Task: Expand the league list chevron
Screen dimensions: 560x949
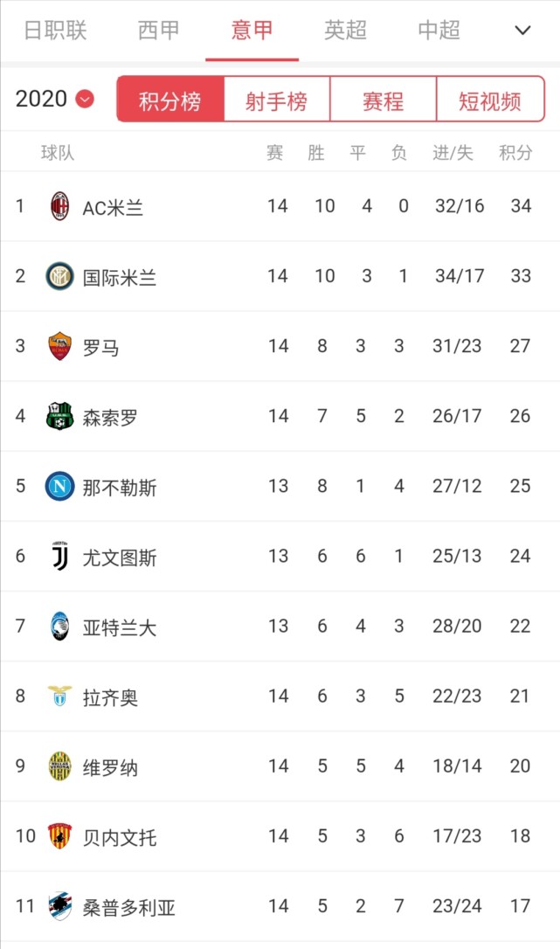Action: coord(522,31)
